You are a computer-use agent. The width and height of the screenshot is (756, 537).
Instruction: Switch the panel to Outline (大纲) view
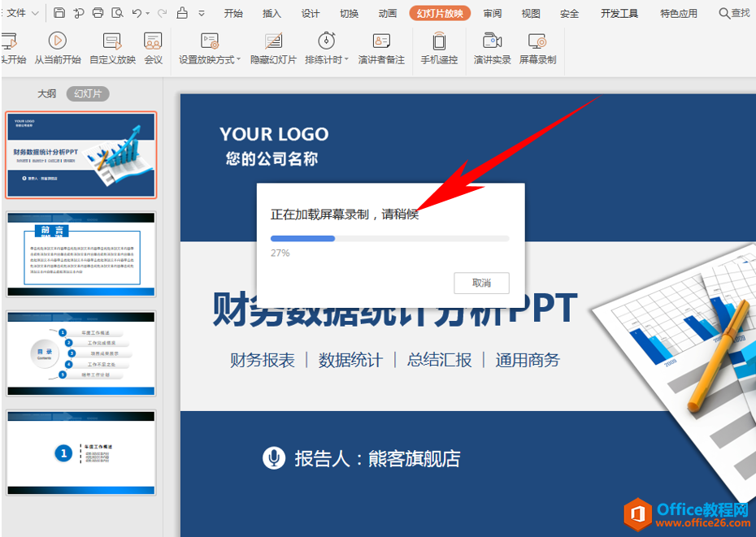coord(47,93)
